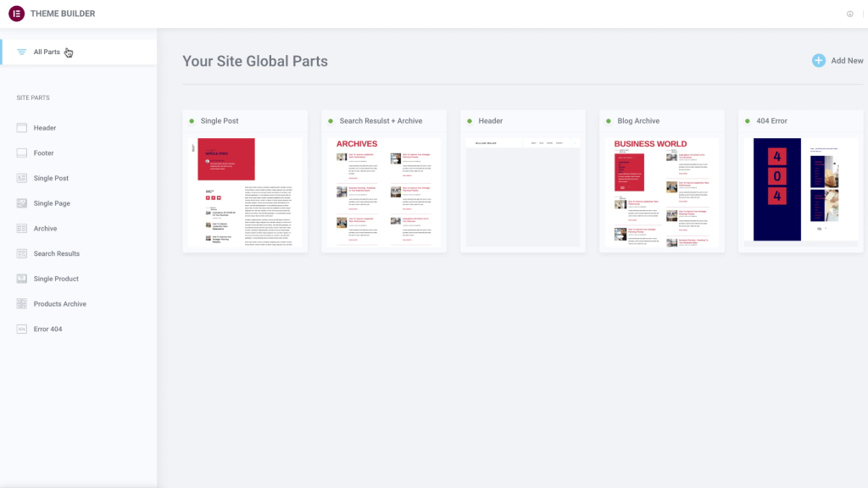Click the Single Post sidebar icon
The width and height of the screenshot is (868, 488).
point(22,179)
